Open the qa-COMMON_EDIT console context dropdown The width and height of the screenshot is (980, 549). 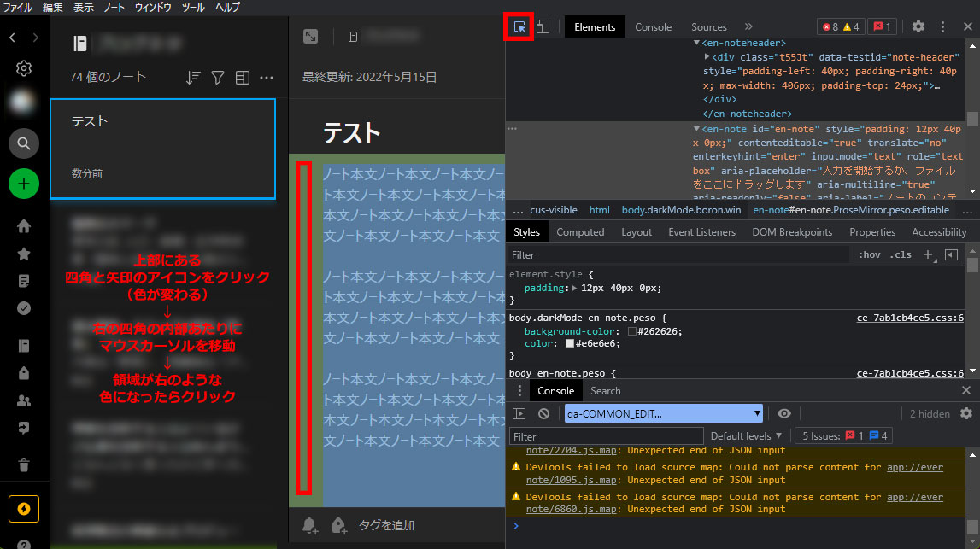point(662,413)
